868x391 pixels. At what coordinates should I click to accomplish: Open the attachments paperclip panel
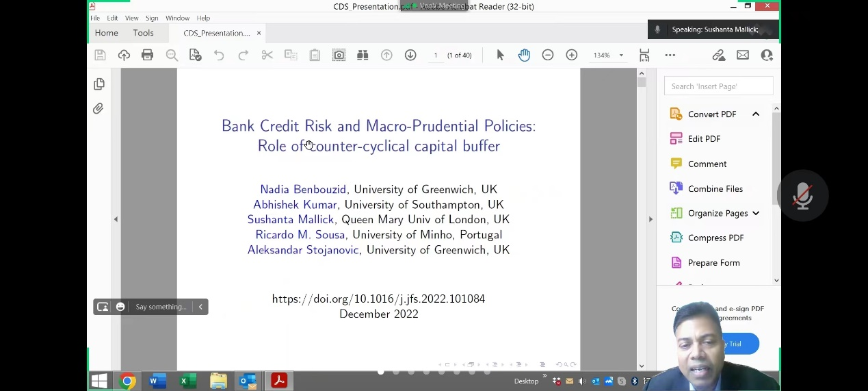pyautogui.click(x=99, y=109)
